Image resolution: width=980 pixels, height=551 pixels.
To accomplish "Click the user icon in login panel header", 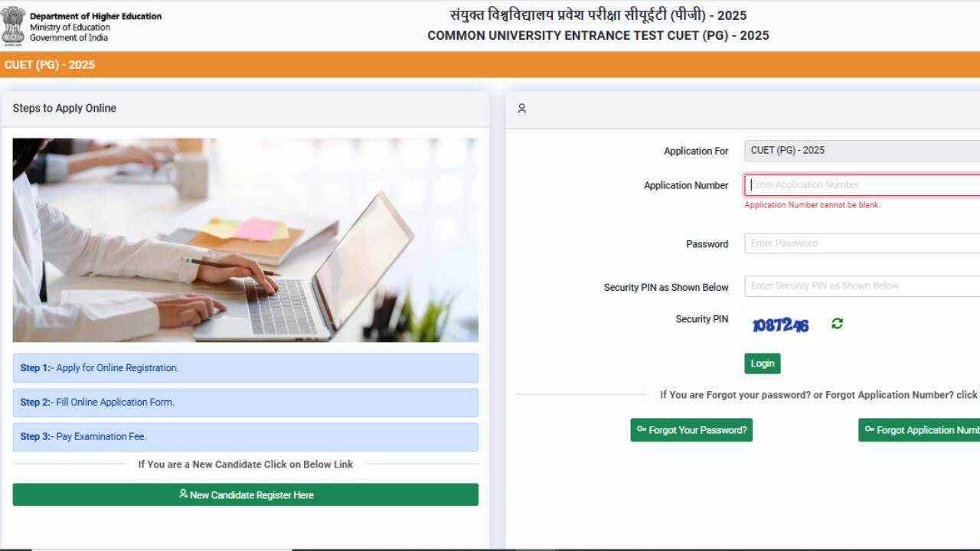I will pos(522,109).
